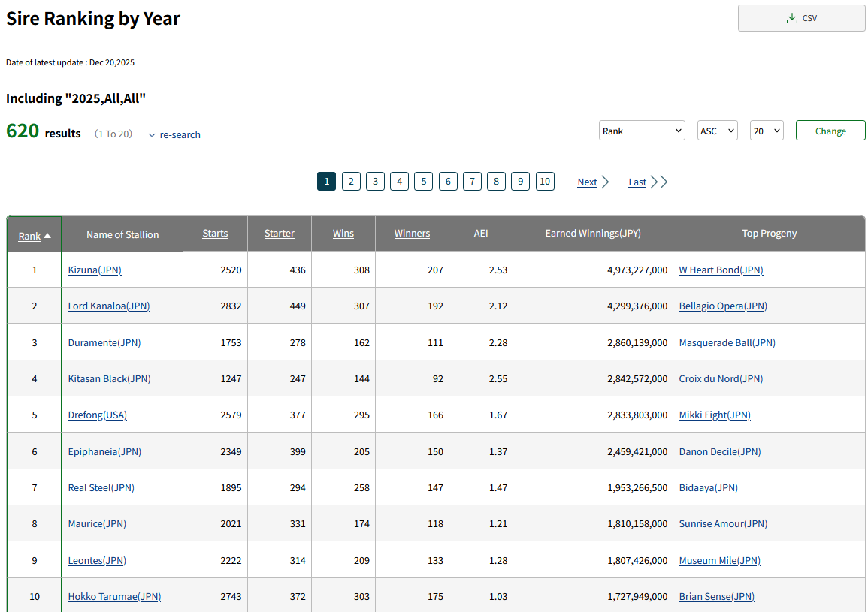Open progeny Bellagio Opera(JPN) link
Image resolution: width=868 pixels, height=612 pixels.
723,306
